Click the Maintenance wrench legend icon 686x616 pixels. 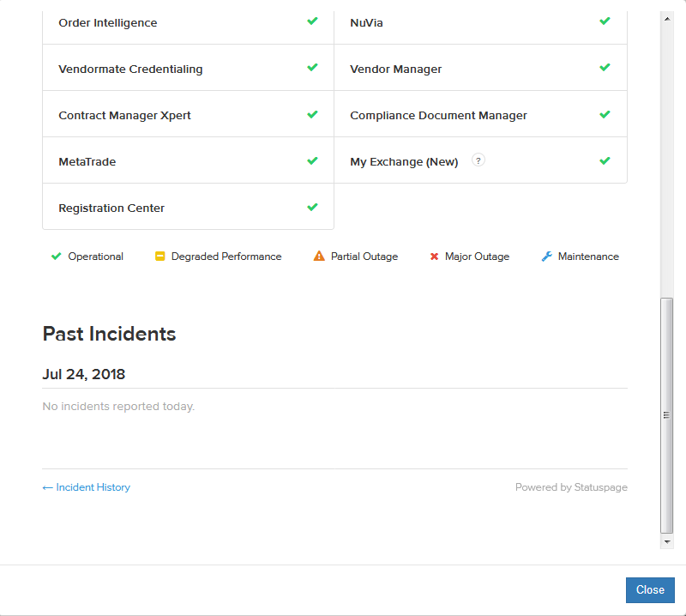pos(546,257)
